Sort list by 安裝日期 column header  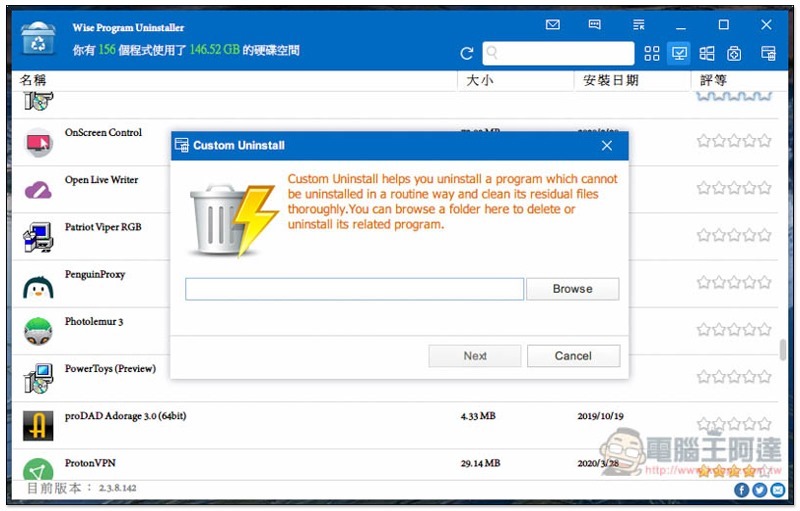pos(610,80)
